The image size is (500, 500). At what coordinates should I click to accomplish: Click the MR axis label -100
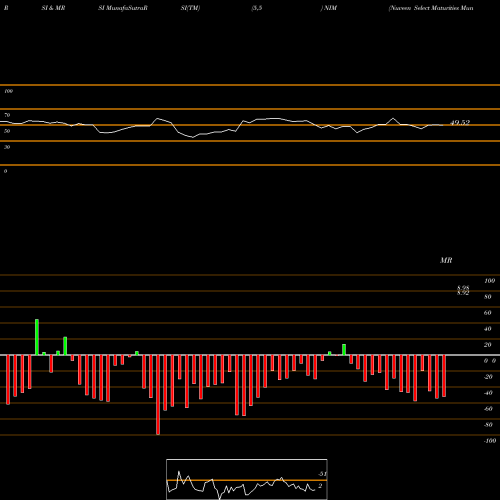pos(489,441)
